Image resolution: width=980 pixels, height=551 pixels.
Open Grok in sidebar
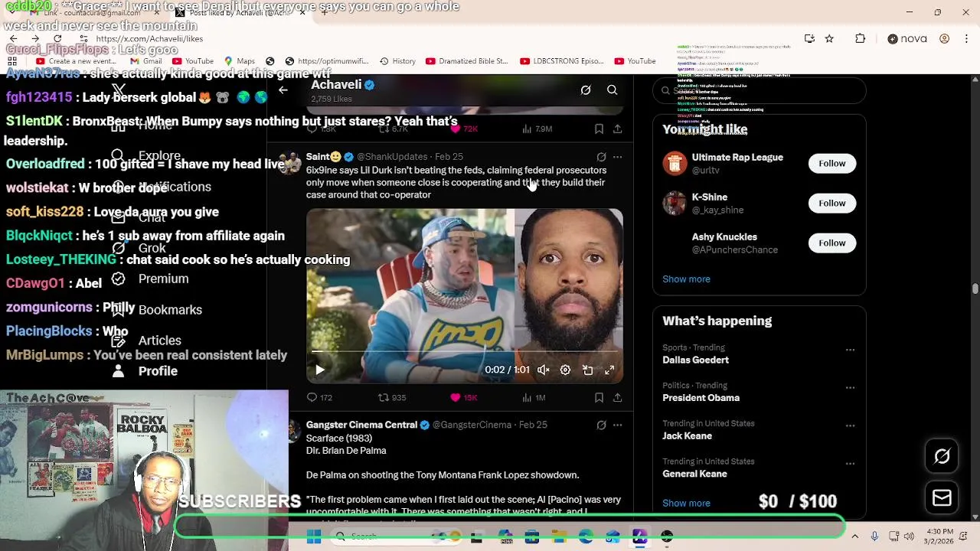click(x=139, y=249)
